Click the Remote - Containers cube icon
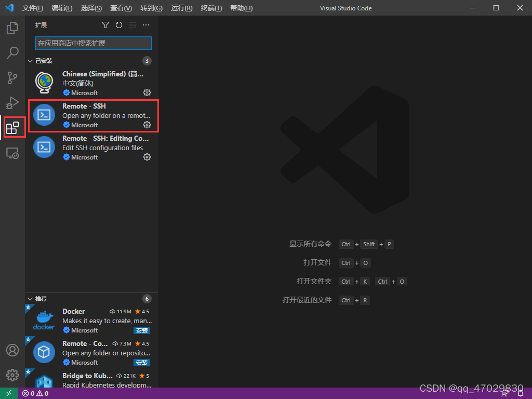Screen dimensions: 532x399 point(44,352)
